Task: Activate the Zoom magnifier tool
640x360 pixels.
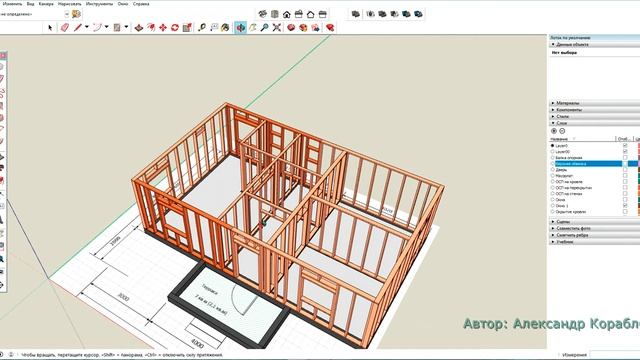Action: (264, 28)
